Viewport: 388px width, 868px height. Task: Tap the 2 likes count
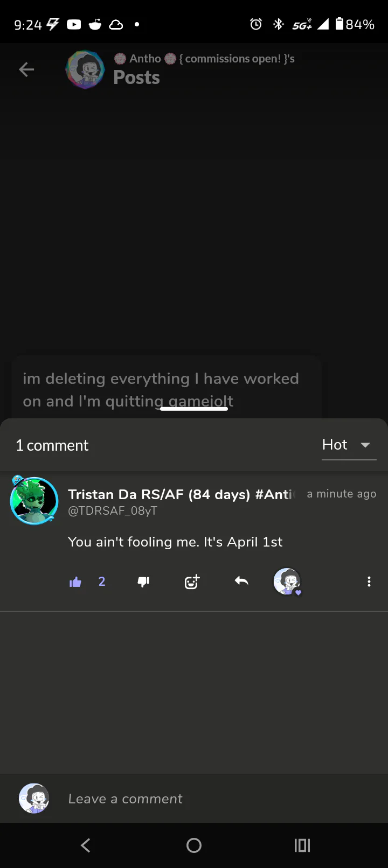coord(102,582)
